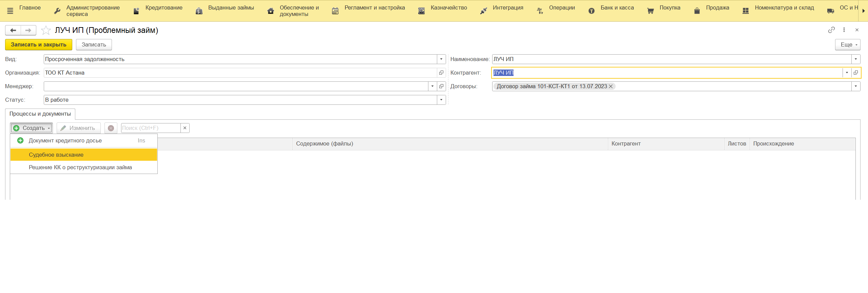
Task: Copy link to this form icon
Action: [831, 30]
